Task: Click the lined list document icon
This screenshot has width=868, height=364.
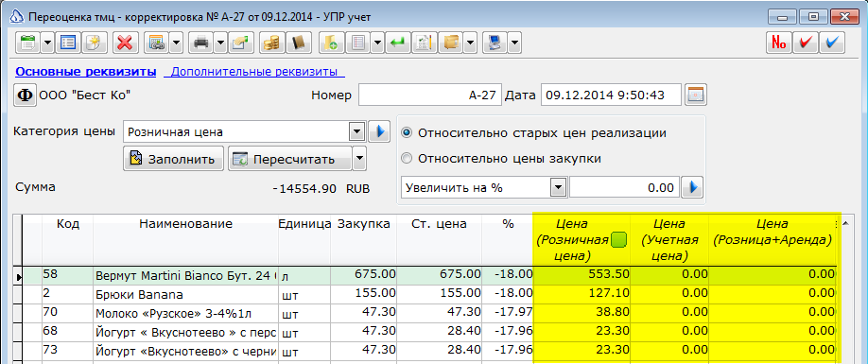Action: (358, 43)
